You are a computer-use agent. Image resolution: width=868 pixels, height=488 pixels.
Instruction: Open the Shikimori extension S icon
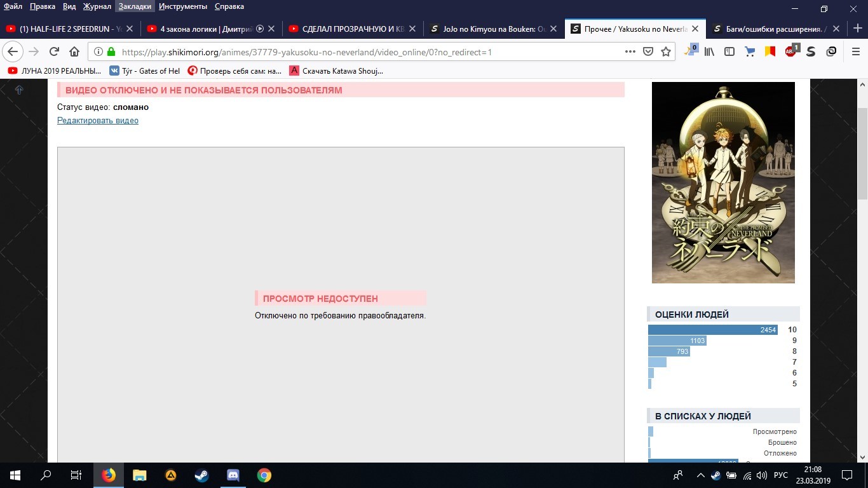(x=811, y=51)
